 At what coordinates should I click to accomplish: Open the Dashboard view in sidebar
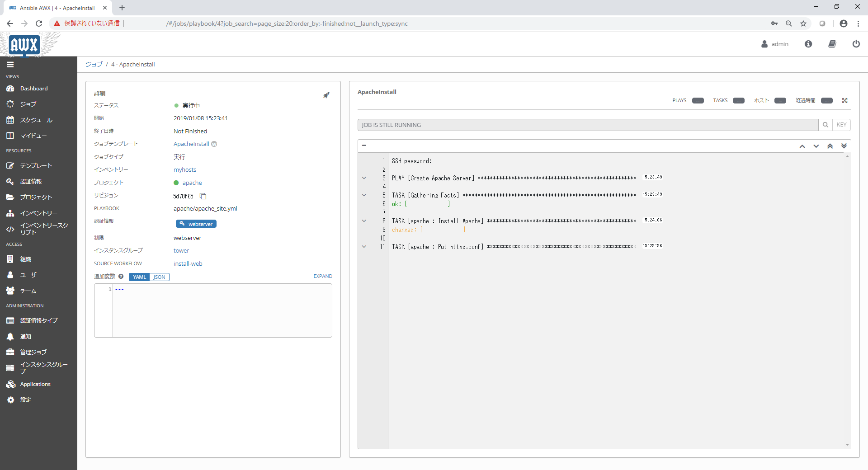(x=34, y=89)
